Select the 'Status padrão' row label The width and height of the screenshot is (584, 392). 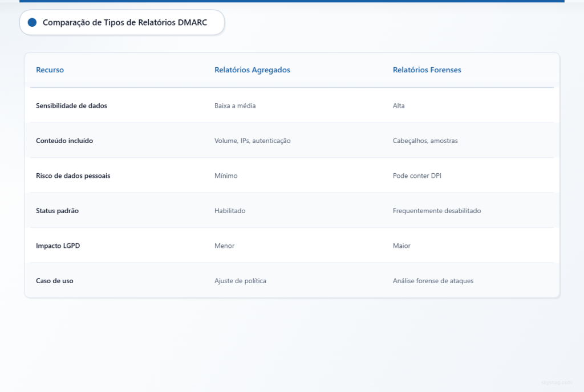point(58,210)
